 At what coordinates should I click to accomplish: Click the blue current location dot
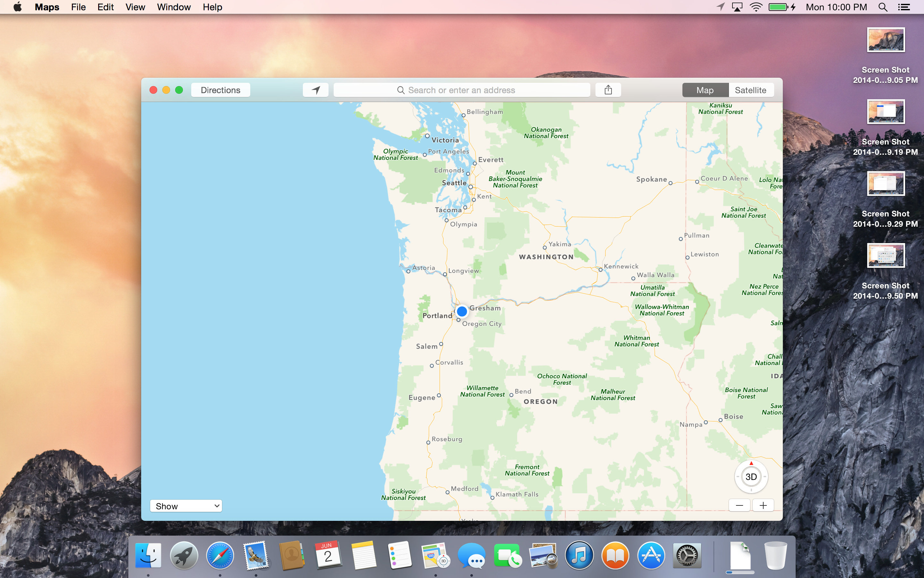pos(462,311)
